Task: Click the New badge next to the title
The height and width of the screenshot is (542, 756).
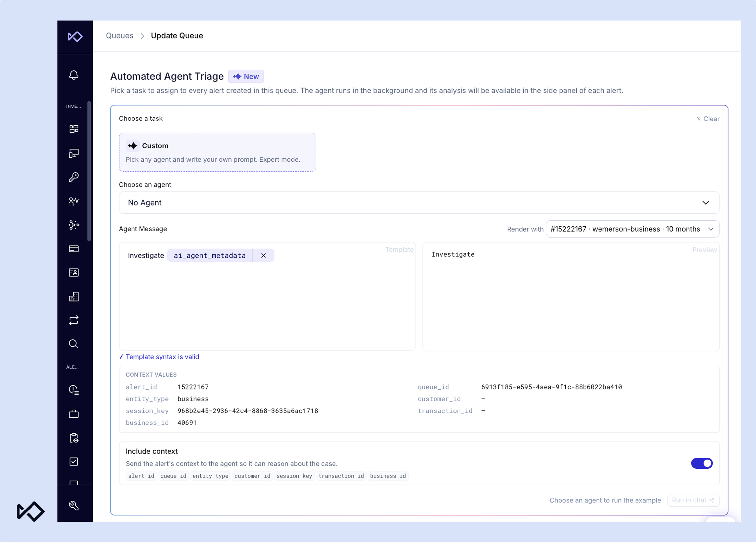Action: click(246, 76)
